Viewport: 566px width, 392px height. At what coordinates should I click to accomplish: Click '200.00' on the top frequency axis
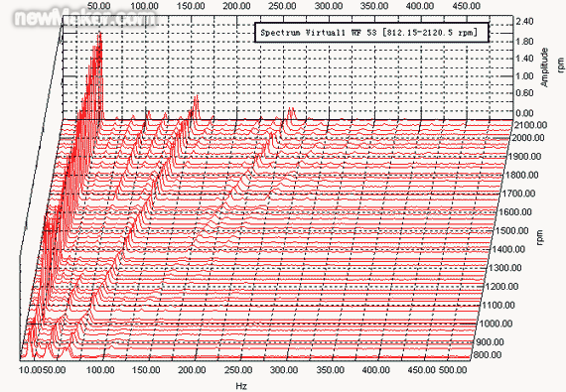coord(236,6)
